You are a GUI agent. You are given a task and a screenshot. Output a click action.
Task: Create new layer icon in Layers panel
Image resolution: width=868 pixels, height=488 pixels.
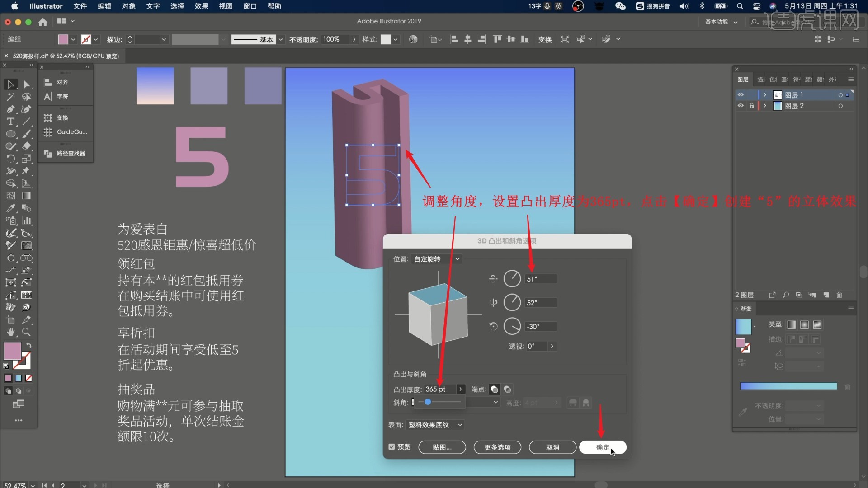(826, 295)
